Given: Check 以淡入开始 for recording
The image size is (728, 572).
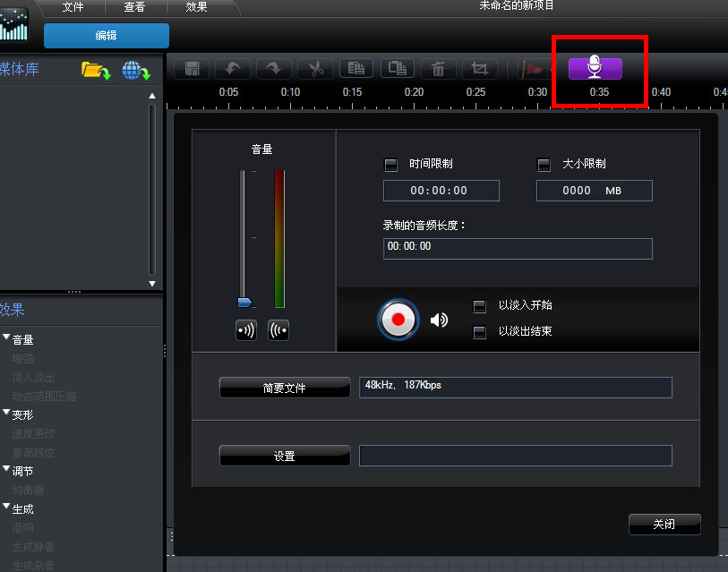Looking at the screenshot, I should click(x=480, y=304).
